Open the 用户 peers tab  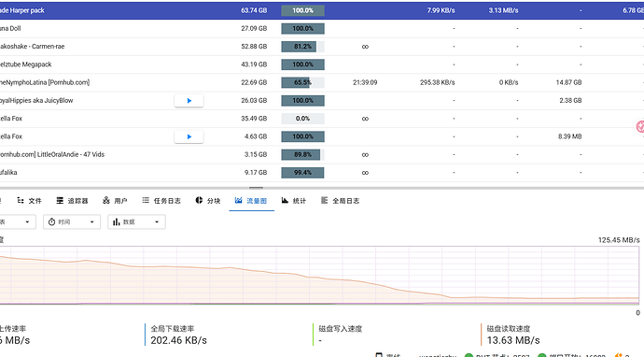[115, 201]
